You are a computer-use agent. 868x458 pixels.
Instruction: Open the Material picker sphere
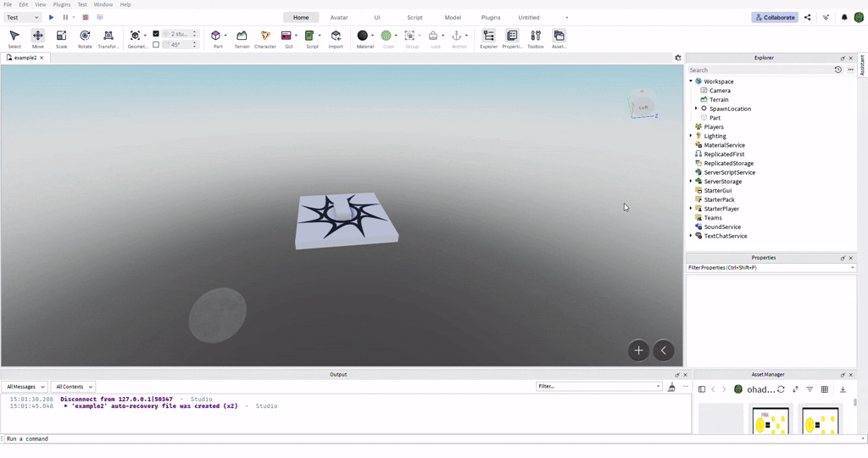click(x=363, y=36)
